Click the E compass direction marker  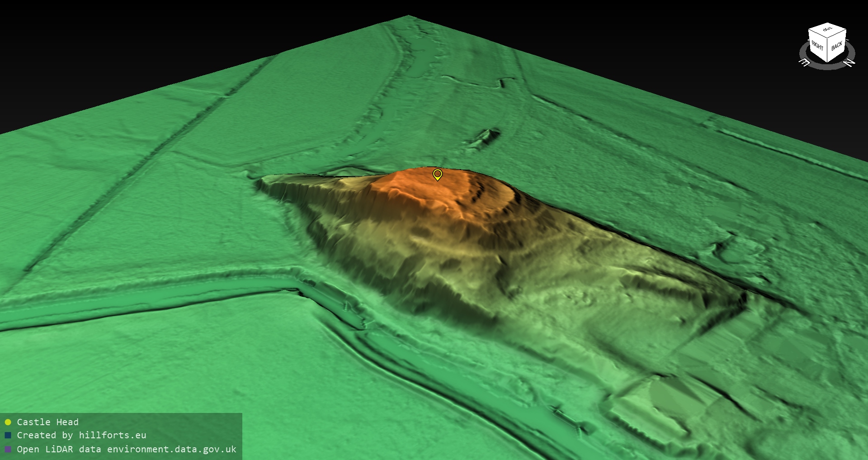coord(805,62)
